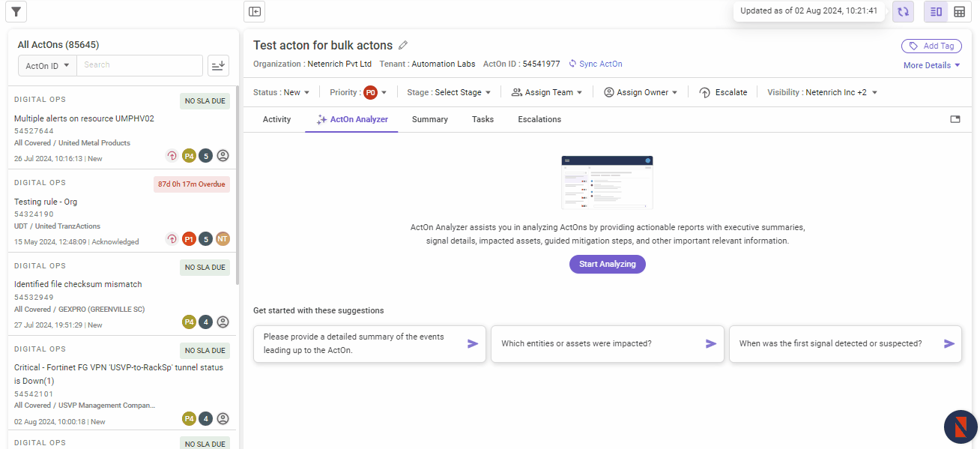Click the 87d 0h 17m Overdue badge
The height and width of the screenshot is (449, 980).
click(x=192, y=184)
